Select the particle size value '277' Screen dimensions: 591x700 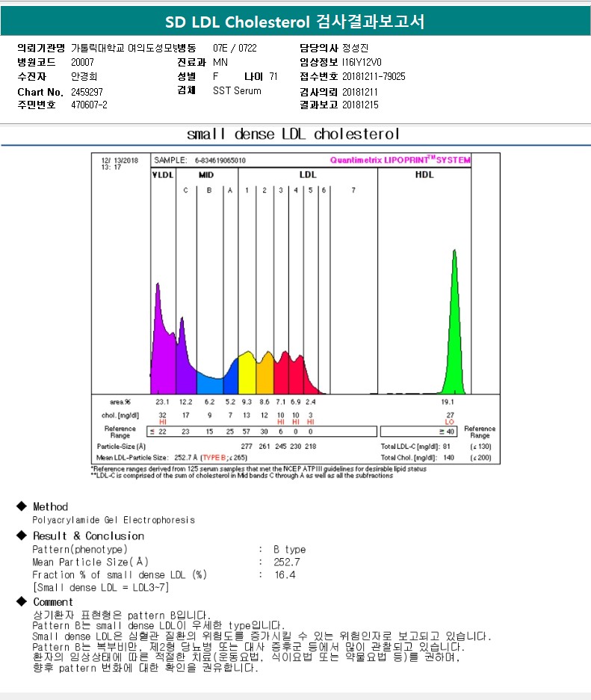[247, 447]
